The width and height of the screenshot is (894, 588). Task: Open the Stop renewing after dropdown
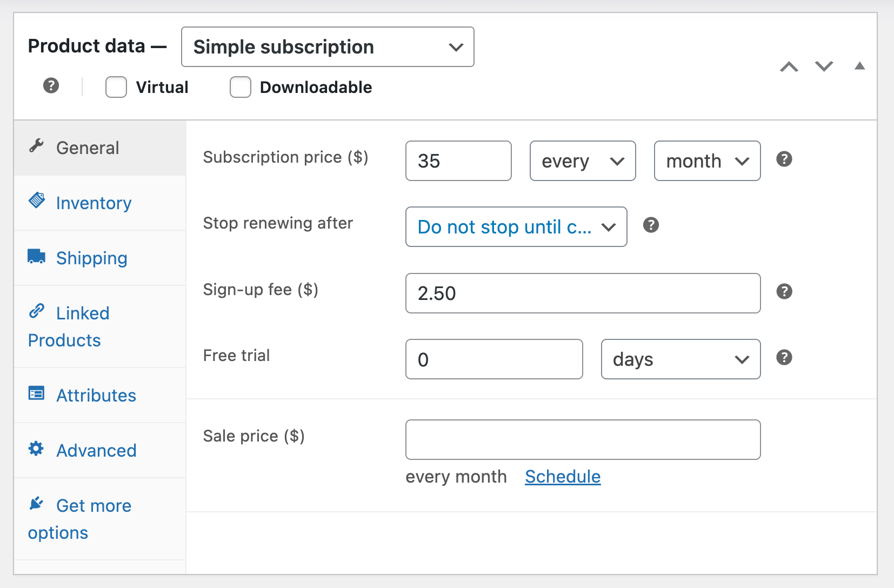click(x=516, y=227)
